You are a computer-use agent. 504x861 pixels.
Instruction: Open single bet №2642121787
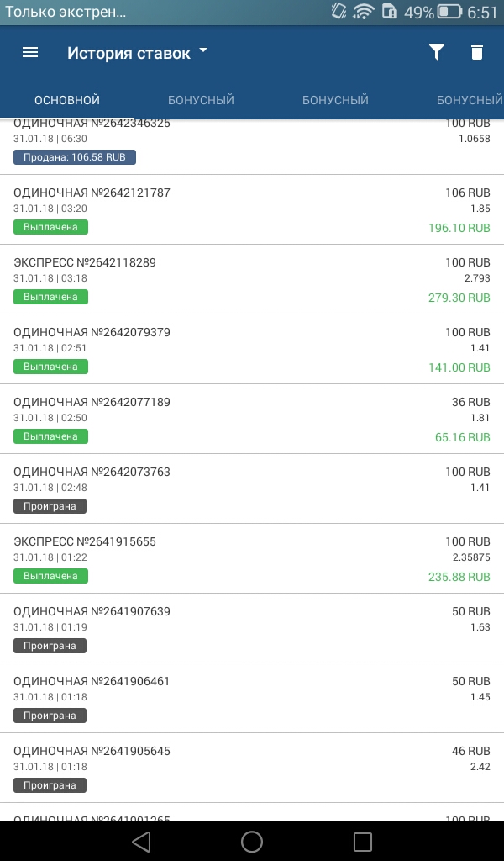point(92,193)
